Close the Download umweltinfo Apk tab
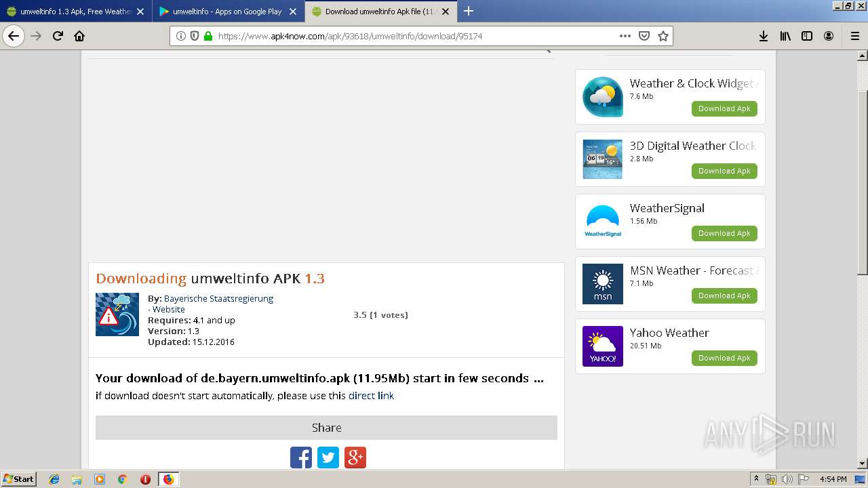868x488 pixels. pyautogui.click(x=446, y=12)
